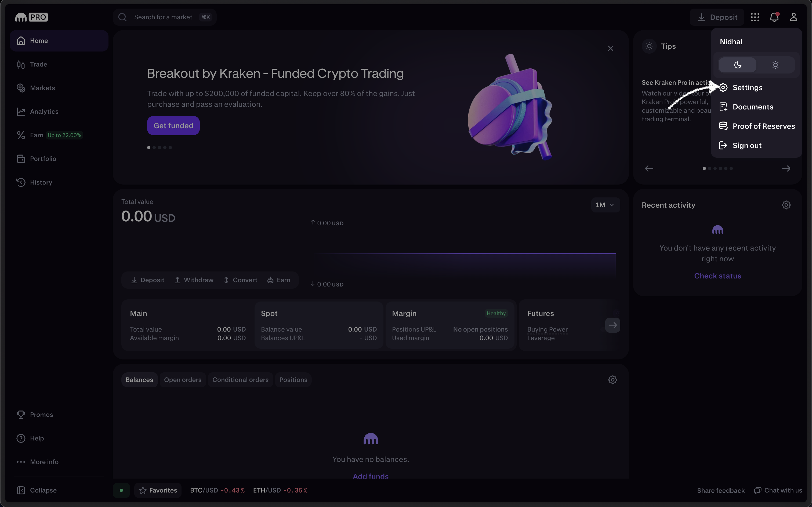The height and width of the screenshot is (507, 812).
Task: Switch to the Open orders tab
Action: point(183,380)
